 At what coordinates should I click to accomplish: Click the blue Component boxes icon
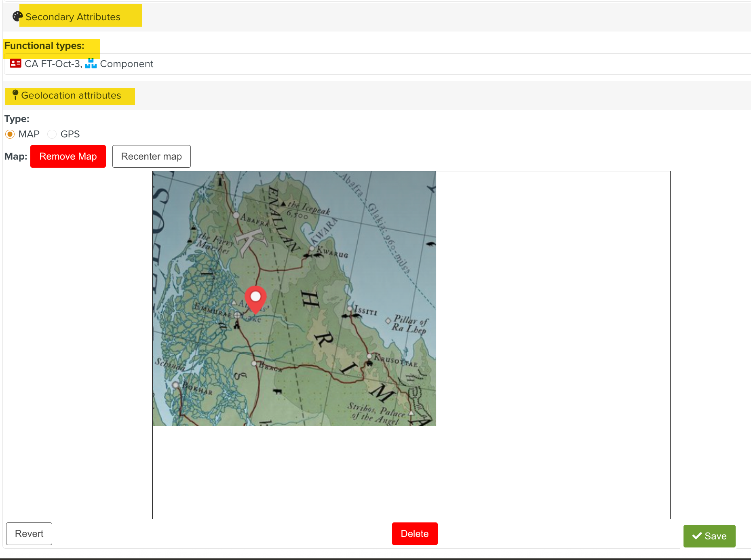pyautogui.click(x=91, y=63)
